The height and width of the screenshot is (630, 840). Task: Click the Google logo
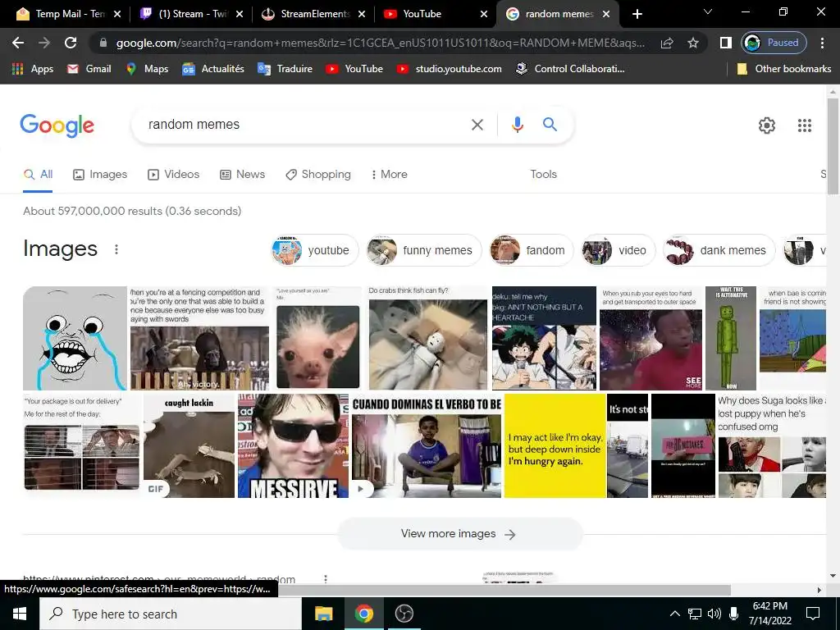tap(57, 126)
